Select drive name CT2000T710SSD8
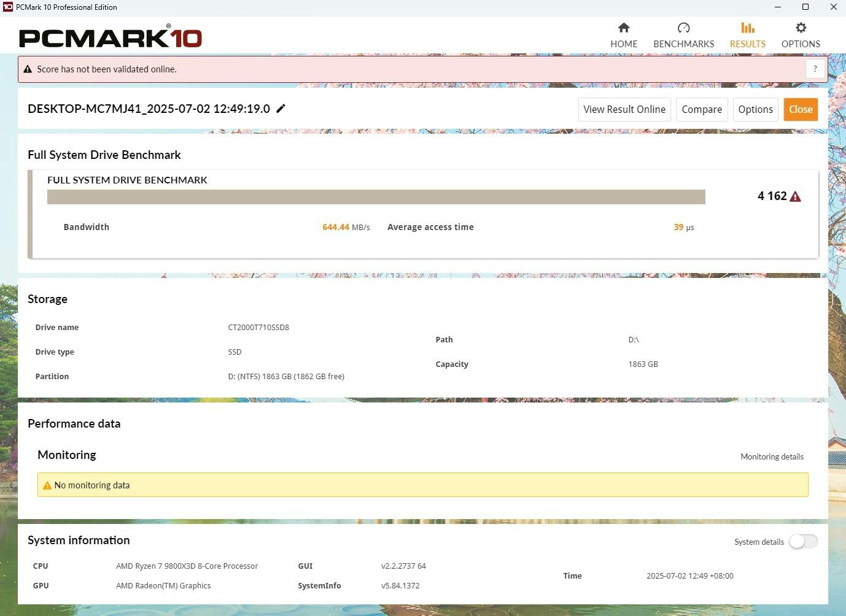 [258, 328]
